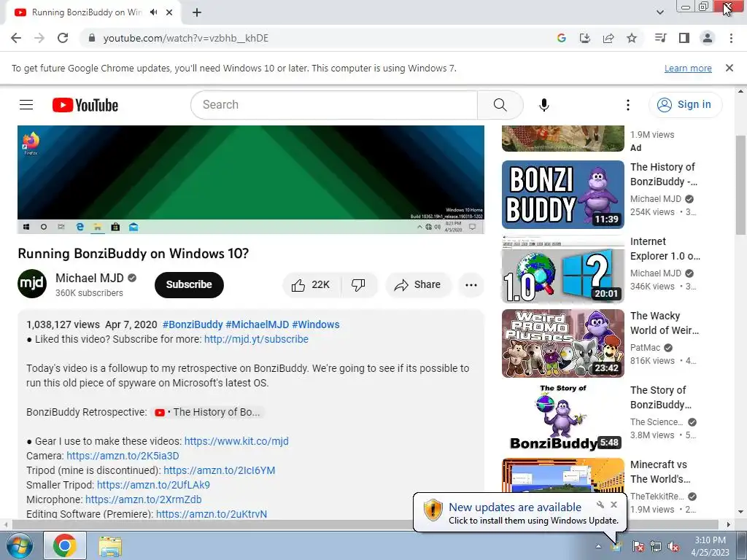Open the muted volume tray icon

(673, 546)
